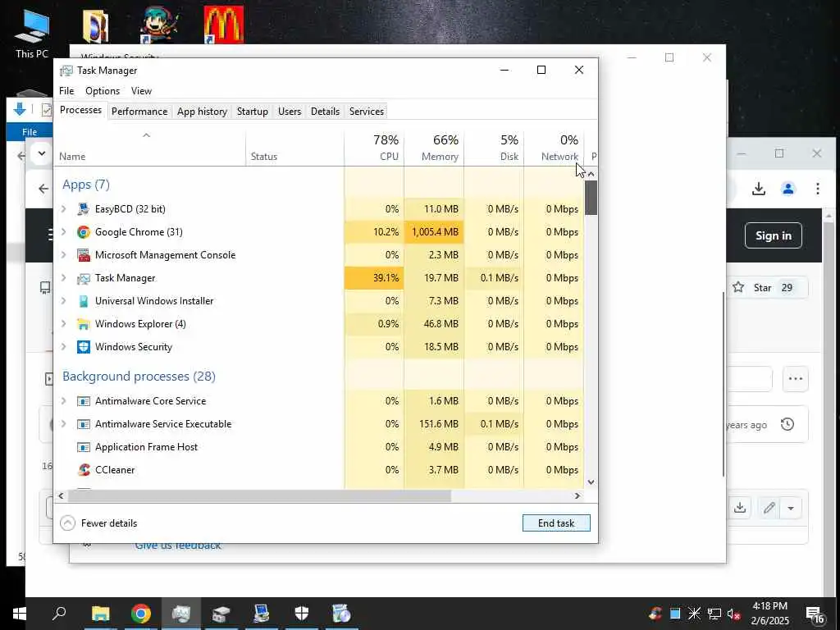Click the GitHub history clock icon
This screenshot has height=630, width=840.
787,424
